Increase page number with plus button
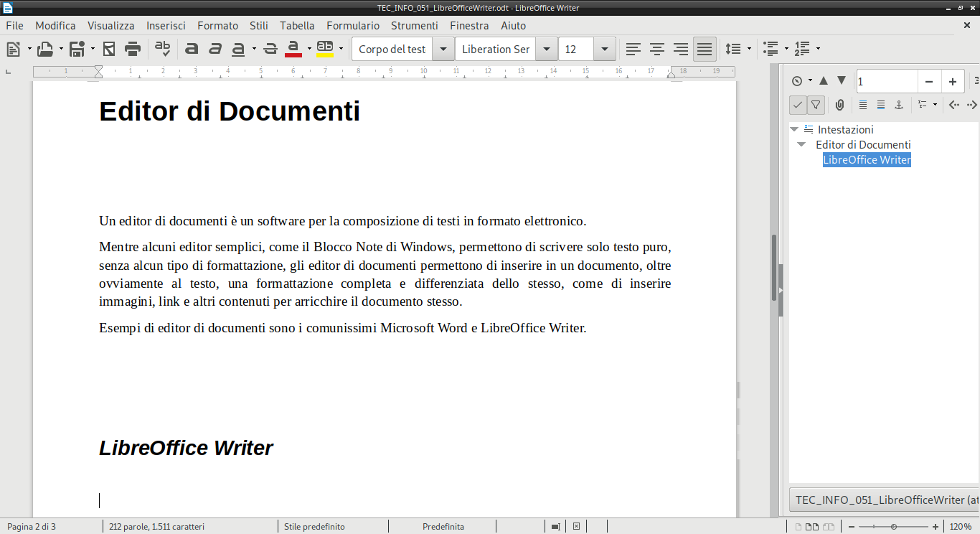Image resolution: width=980 pixels, height=534 pixels. click(953, 81)
